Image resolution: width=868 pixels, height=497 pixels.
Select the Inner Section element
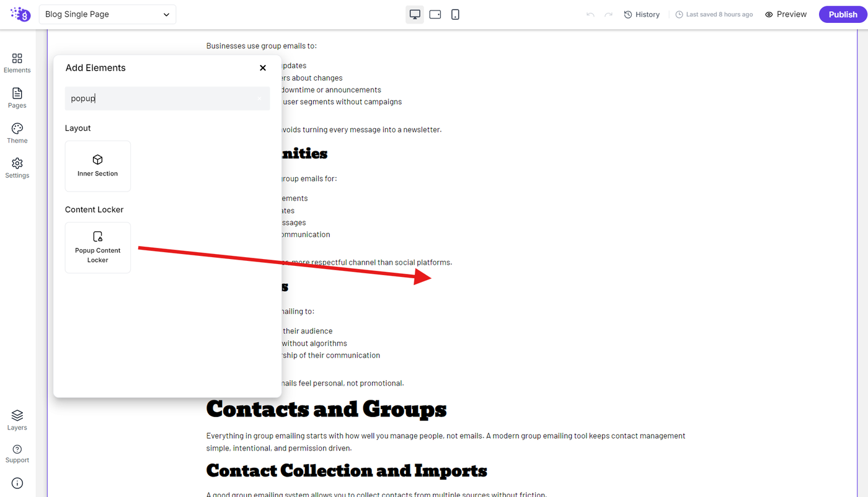tap(97, 166)
